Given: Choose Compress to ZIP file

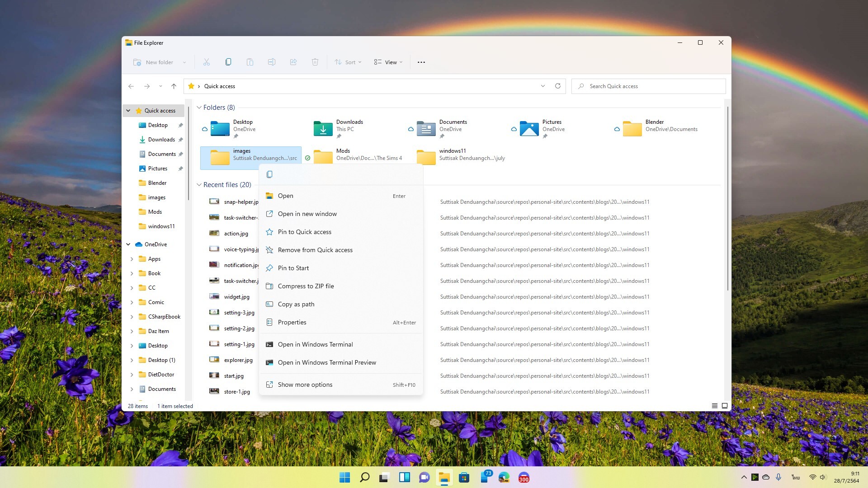Looking at the screenshot, I should [x=341, y=286].
